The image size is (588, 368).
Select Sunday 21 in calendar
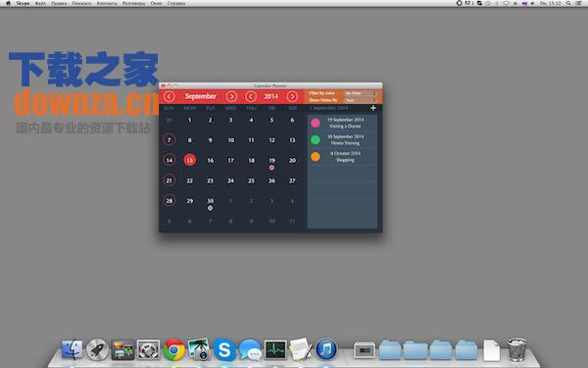tap(170, 181)
